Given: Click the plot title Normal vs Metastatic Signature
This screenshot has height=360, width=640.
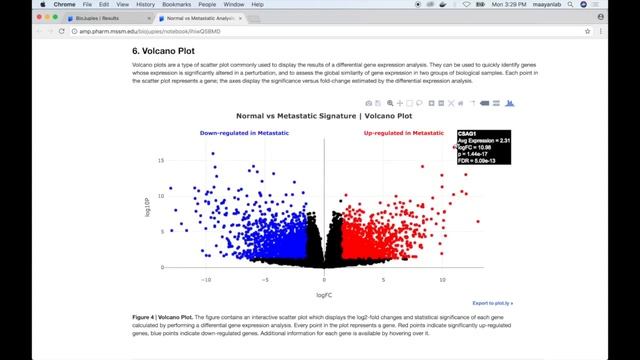Looking at the screenshot, I should 324,116.
